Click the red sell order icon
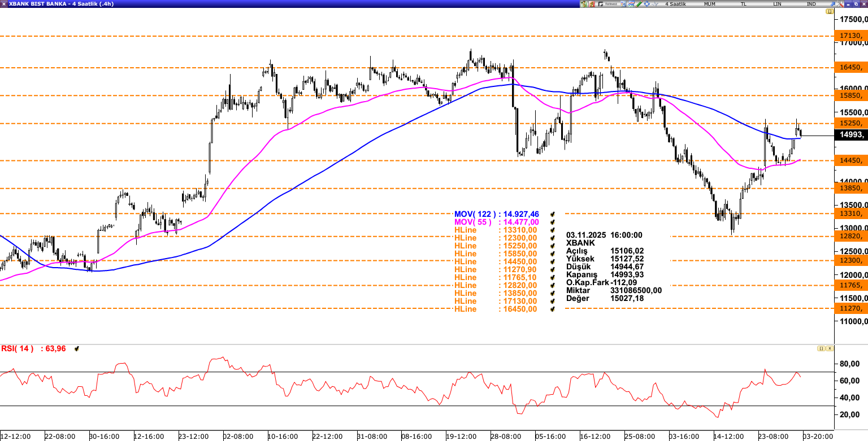This screenshot has height=441, width=868. point(592,3)
